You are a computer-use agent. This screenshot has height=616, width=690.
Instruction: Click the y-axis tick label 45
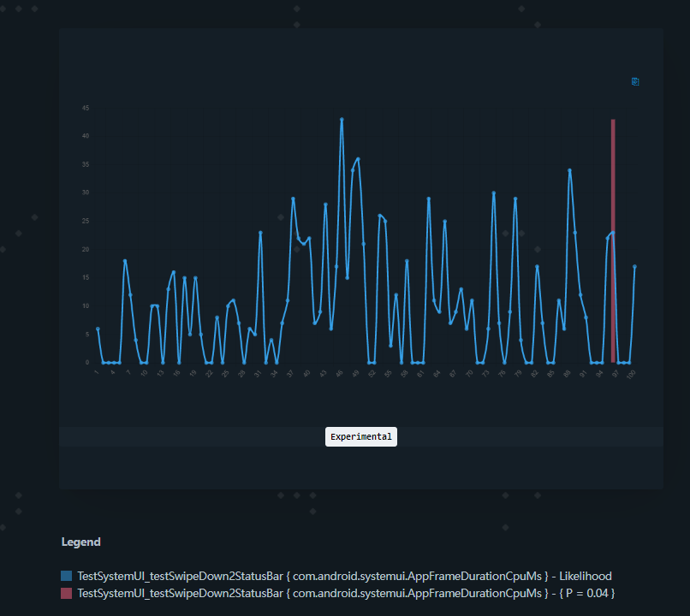point(86,108)
